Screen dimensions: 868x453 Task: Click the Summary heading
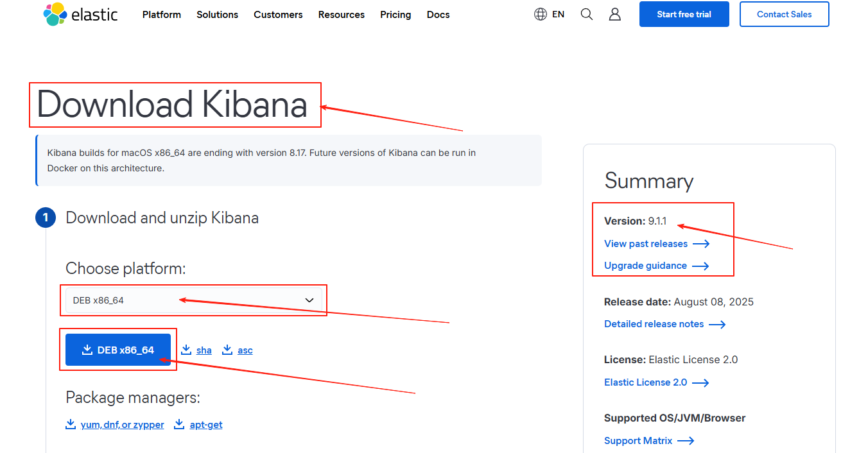pos(648,181)
